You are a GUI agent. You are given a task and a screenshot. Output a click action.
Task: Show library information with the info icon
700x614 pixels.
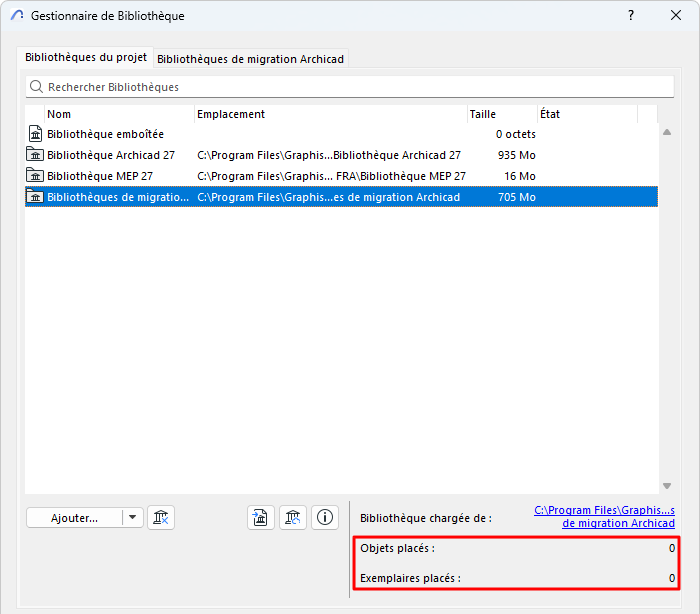point(325,518)
